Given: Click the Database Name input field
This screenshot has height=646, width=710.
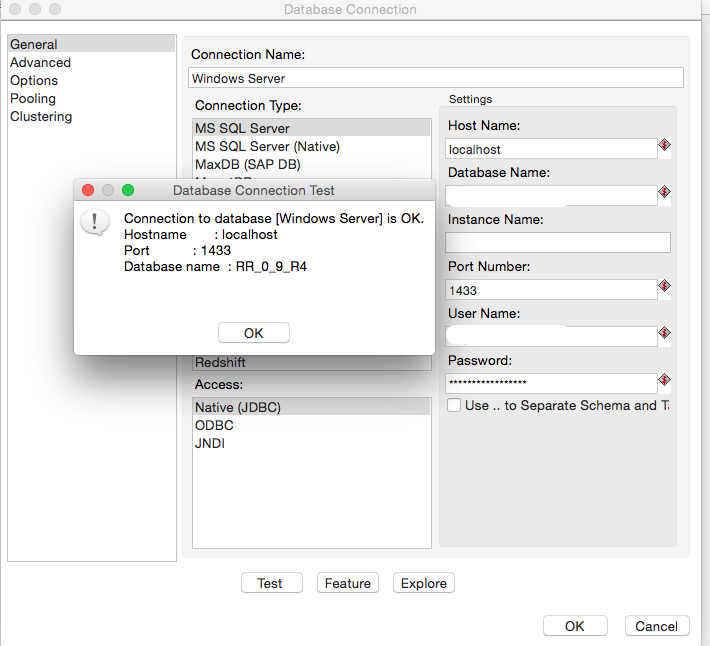Looking at the screenshot, I should (x=551, y=196).
